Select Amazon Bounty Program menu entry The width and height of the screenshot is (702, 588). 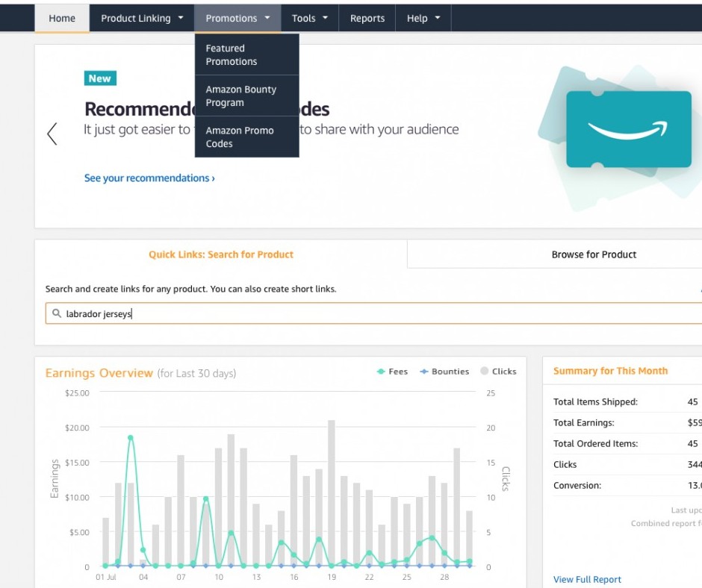click(x=246, y=96)
